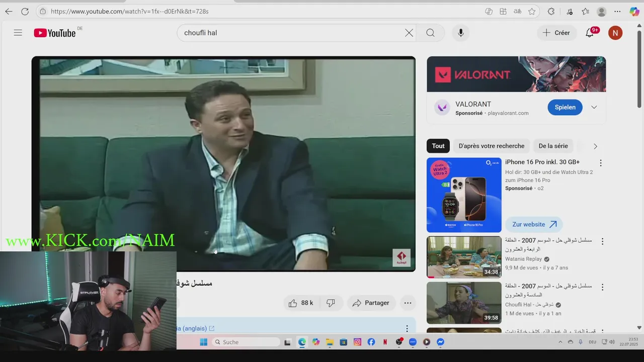Screen dimensions: 644x362
Task: Open the account avatar N menu
Action: point(615,33)
